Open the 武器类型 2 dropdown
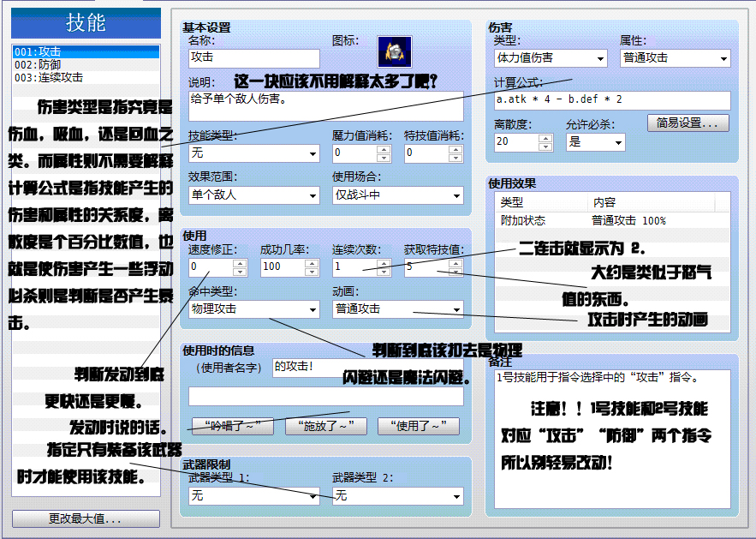The height and width of the screenshot is (539, 756). [x=398, y=496]
